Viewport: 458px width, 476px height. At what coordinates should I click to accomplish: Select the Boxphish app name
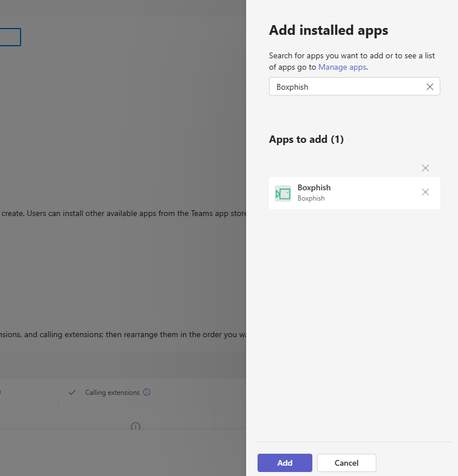coord(314,187)
